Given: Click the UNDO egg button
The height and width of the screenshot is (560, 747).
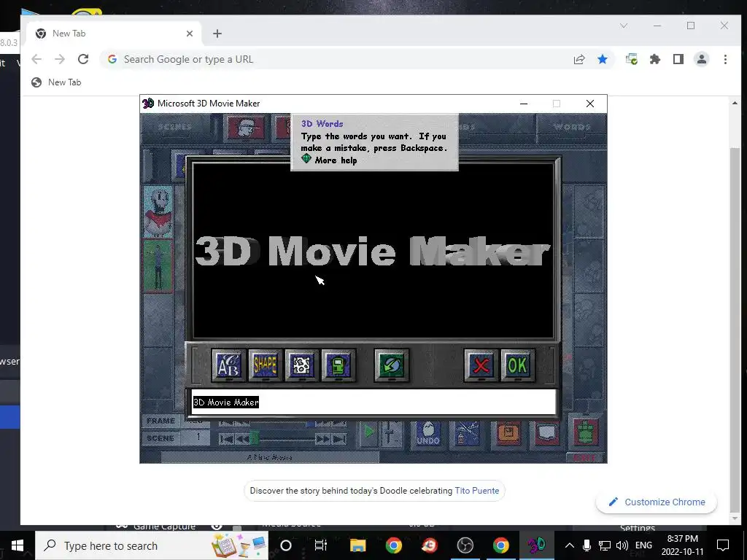Looking at the screenshot, I should (x=427, y=434).
